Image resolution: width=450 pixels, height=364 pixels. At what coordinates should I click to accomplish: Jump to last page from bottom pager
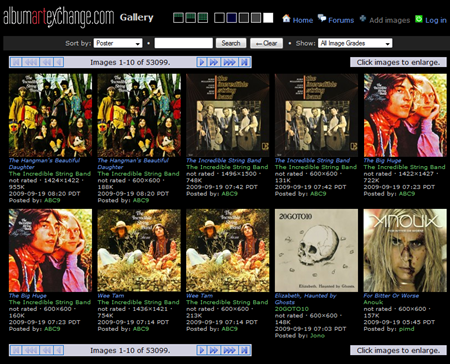pyautogui.click(x=244, y=350)
